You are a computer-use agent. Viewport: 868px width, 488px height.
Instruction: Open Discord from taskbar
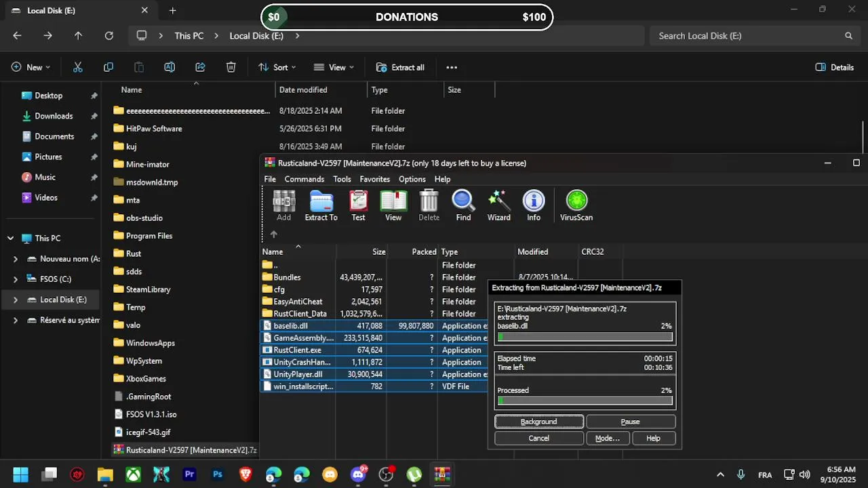click(358, 474)
